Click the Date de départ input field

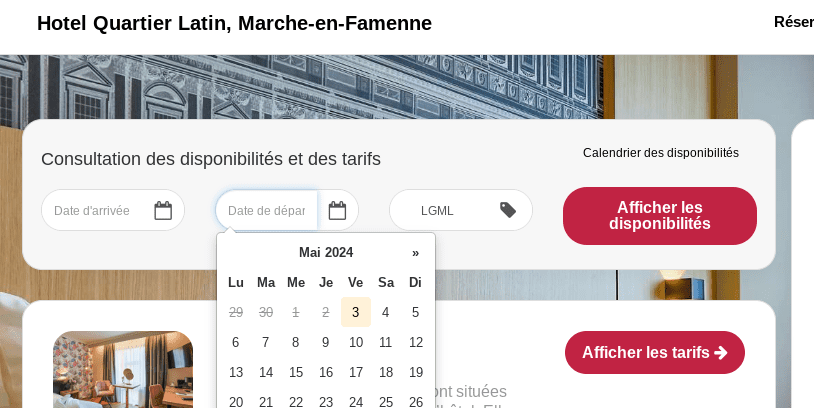267,210
